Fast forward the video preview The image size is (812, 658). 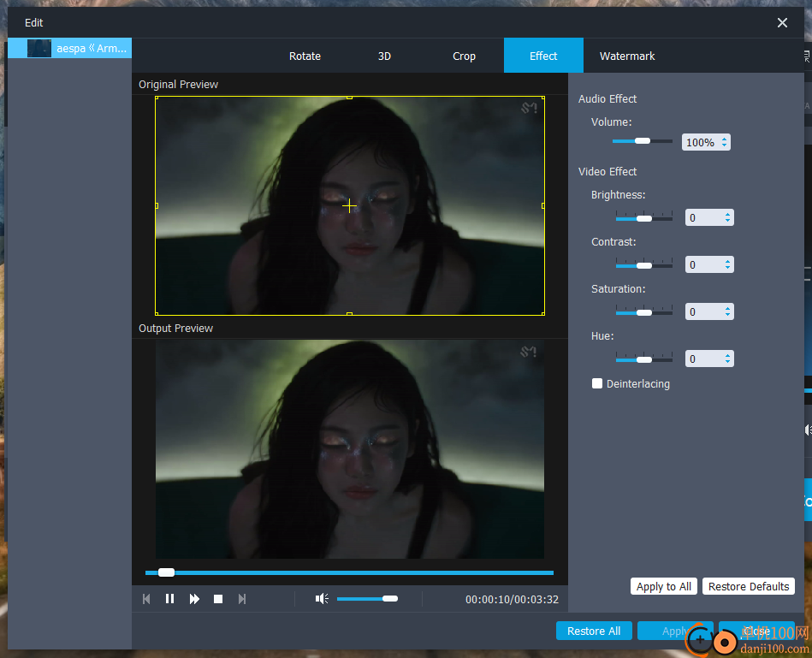[x=194, y=599]
